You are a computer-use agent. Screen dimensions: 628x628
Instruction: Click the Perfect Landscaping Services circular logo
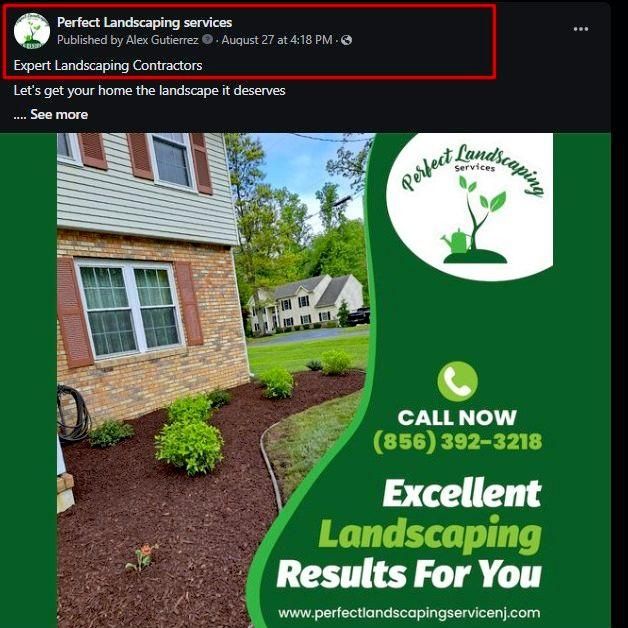469,207
